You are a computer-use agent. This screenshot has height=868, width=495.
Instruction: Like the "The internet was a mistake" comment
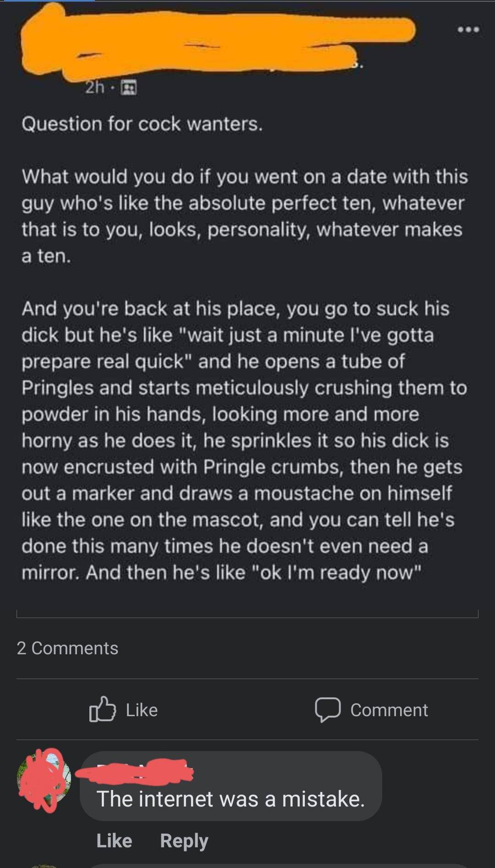point(114,840)
